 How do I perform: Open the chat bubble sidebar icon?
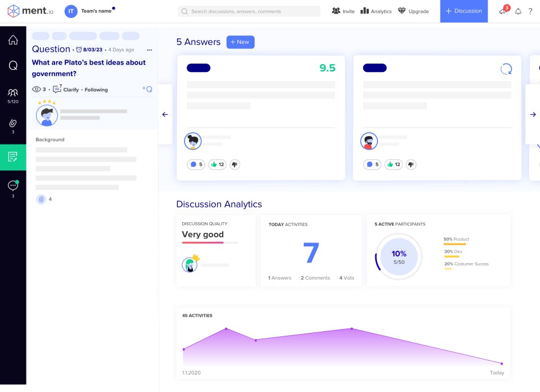[13, 189]
